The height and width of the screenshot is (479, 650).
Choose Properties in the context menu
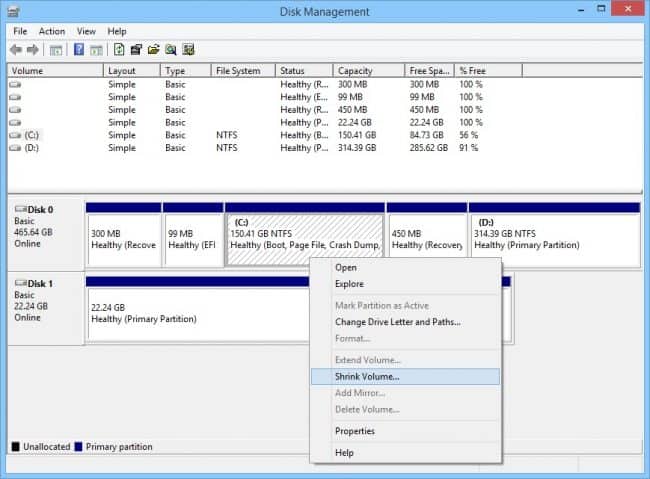click(x=355, y=431)
